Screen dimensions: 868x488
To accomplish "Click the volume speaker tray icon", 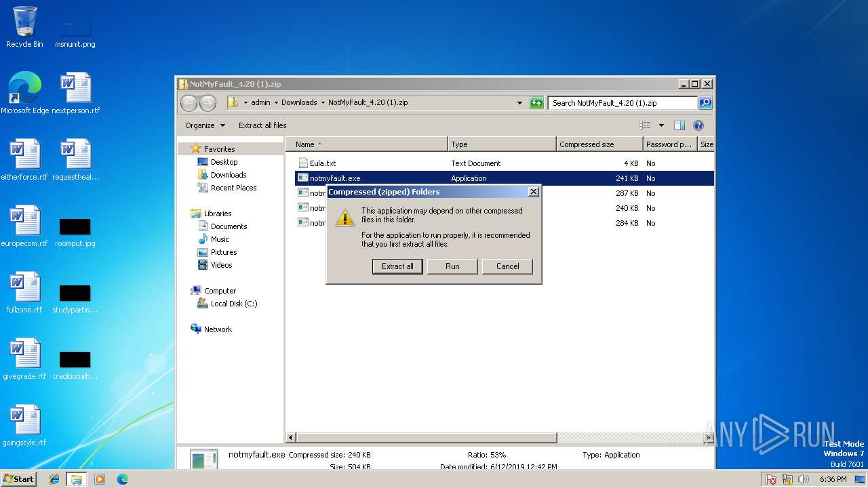I will coord(804,479).
